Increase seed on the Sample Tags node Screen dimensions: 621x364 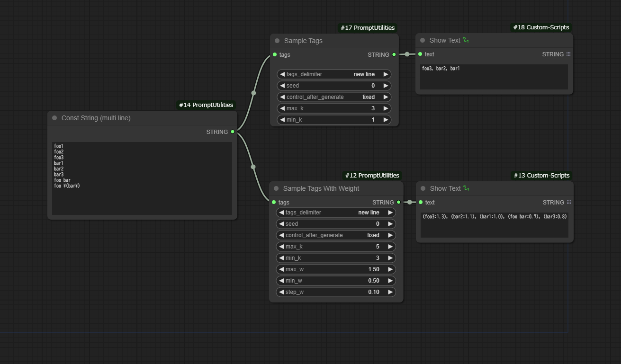point(386,86)
